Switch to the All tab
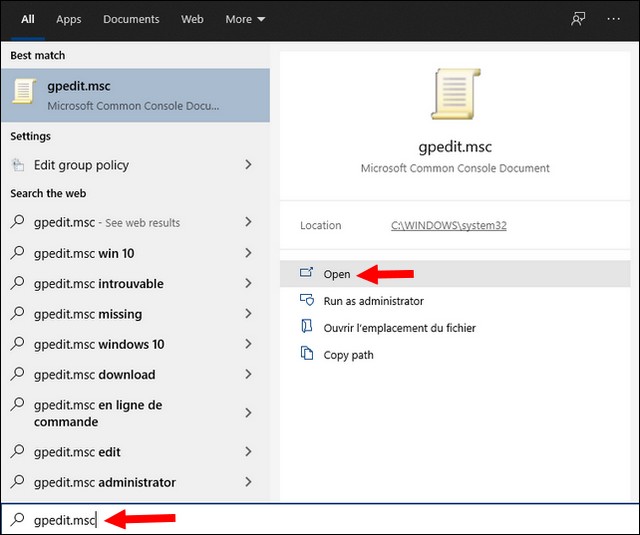The width and height of the screenshot is (640, 535). [28, 19]
